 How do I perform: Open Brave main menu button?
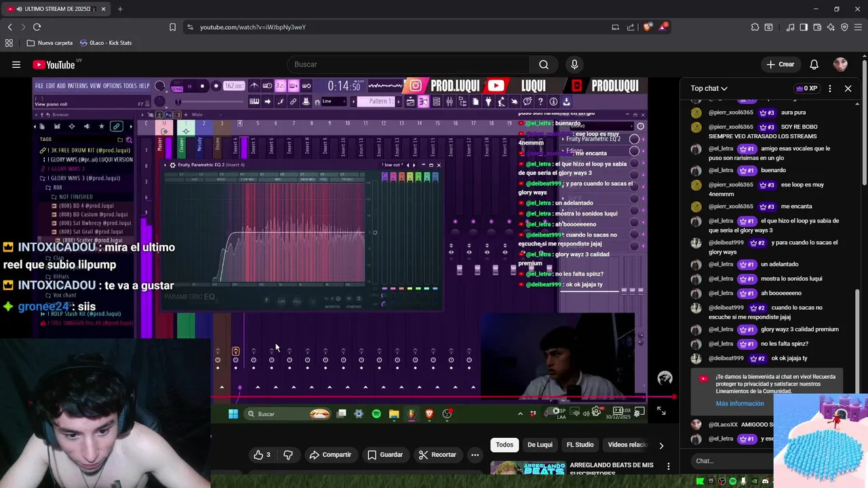858,27
